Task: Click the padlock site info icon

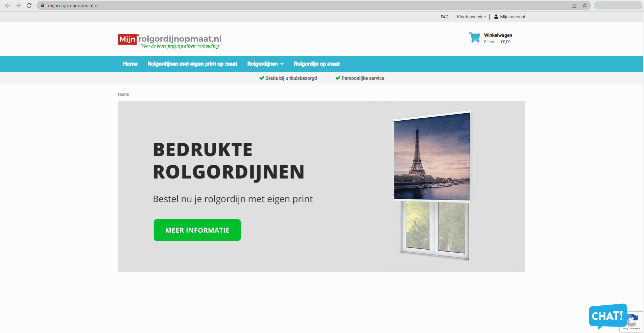Action: tap(43, 5)
